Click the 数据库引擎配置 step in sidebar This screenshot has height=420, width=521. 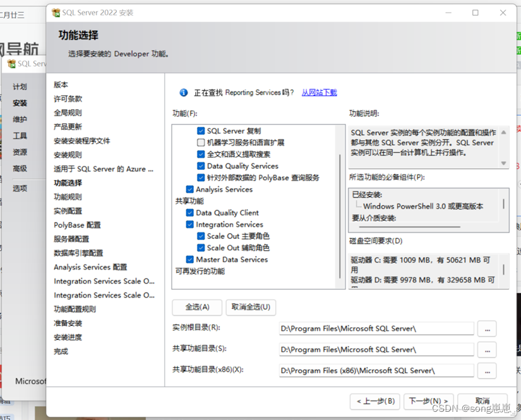pyautogui.click(x=78, y=253)
